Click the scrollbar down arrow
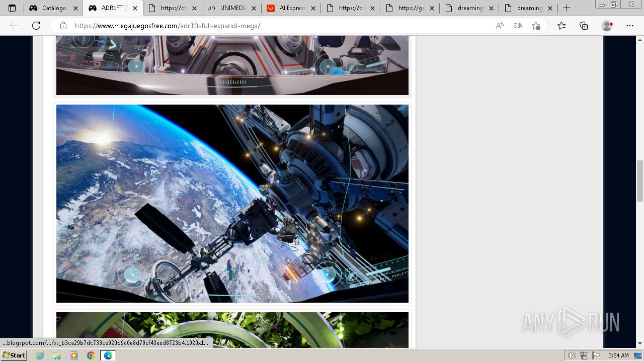 click(x=640, y=343)
